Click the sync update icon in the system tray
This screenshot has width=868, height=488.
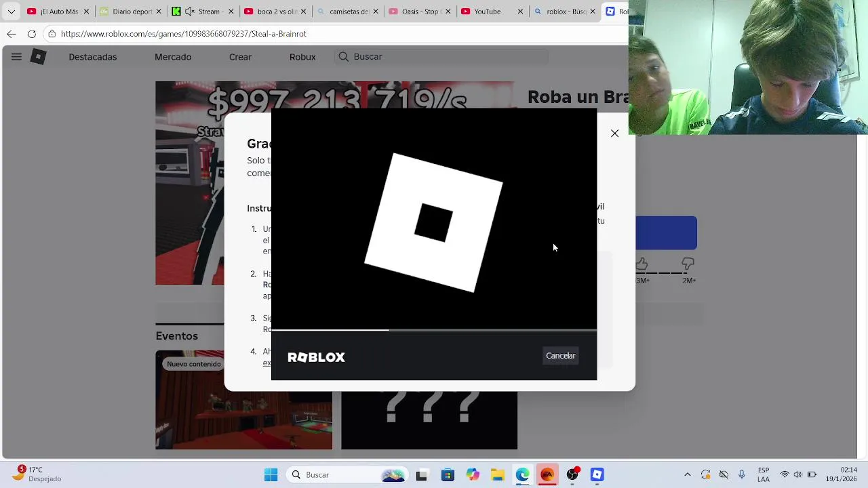click(706, 475)
